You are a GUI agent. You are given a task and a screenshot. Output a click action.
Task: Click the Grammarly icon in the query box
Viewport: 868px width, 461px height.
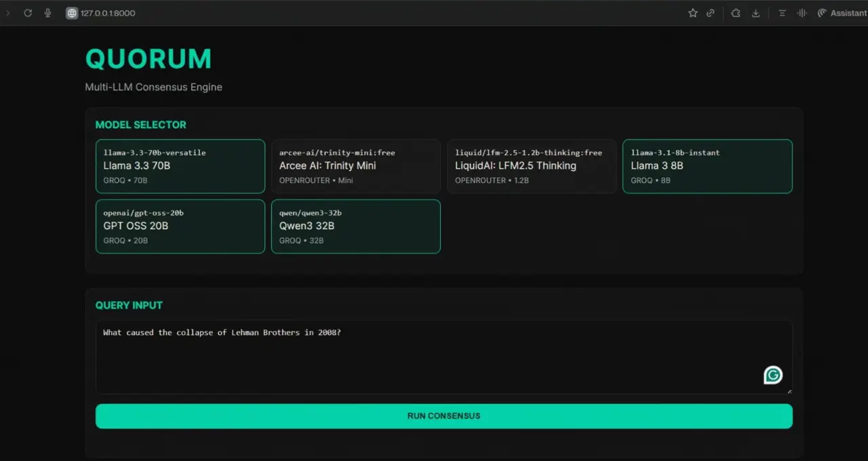click(x=773, y=375)
